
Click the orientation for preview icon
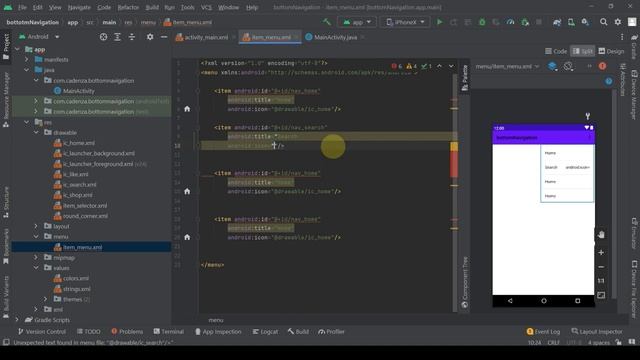click(x=568, y=66)
